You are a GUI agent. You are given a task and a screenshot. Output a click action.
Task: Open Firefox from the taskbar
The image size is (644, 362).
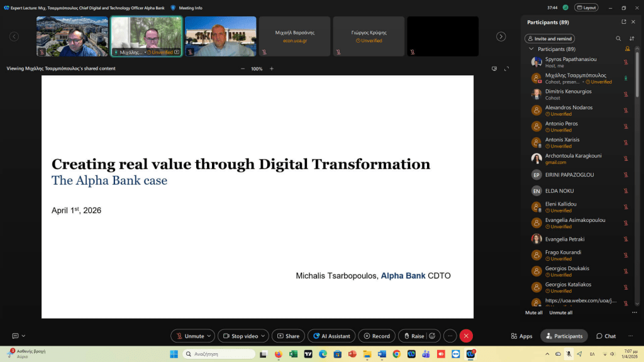(279, 354)
